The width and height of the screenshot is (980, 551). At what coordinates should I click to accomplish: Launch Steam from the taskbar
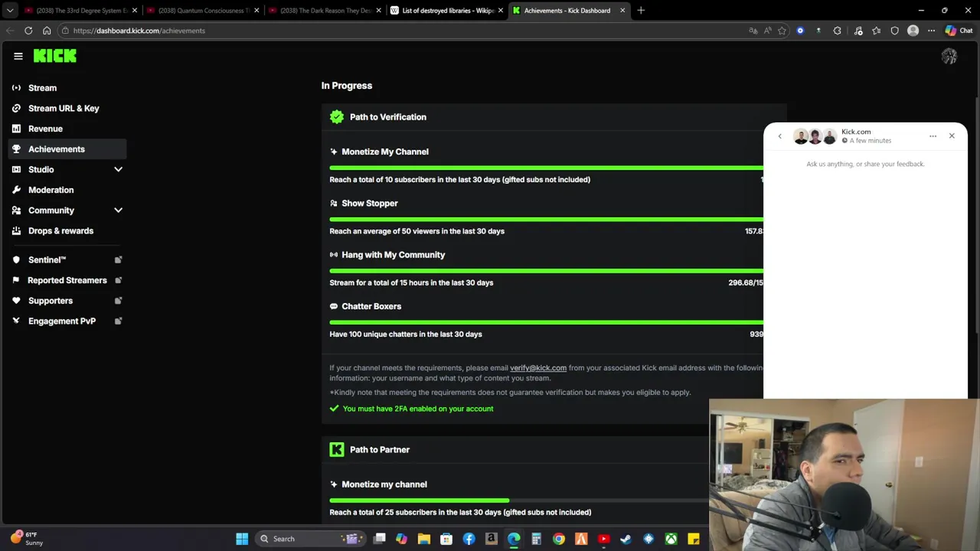click(626, 539)
